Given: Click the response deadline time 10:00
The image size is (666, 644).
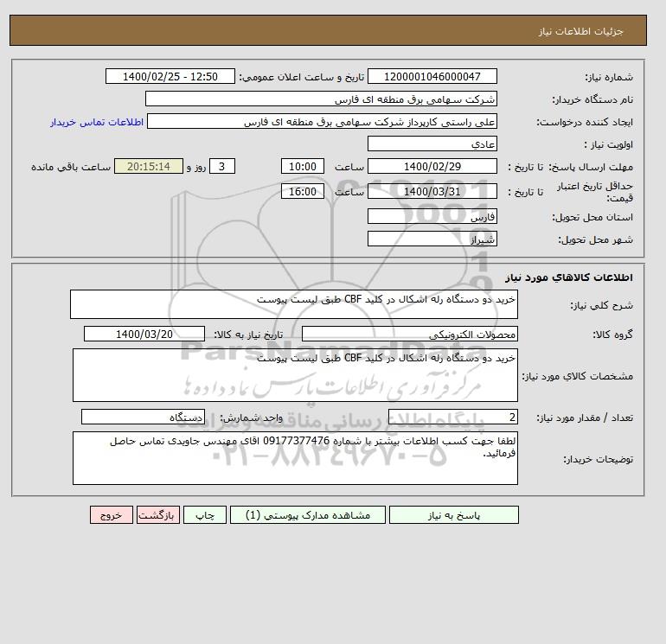Looking at the screenshot, I should point(303,167).
